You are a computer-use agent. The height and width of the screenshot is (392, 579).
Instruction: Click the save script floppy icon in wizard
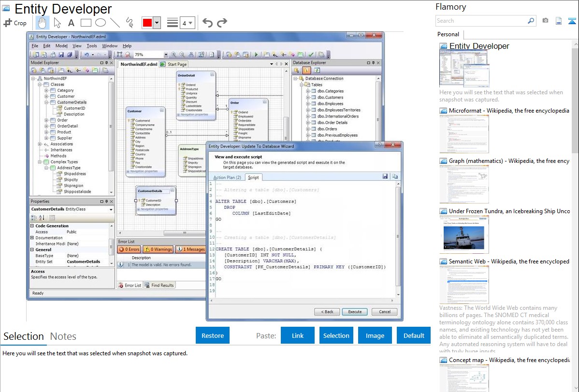385,176
